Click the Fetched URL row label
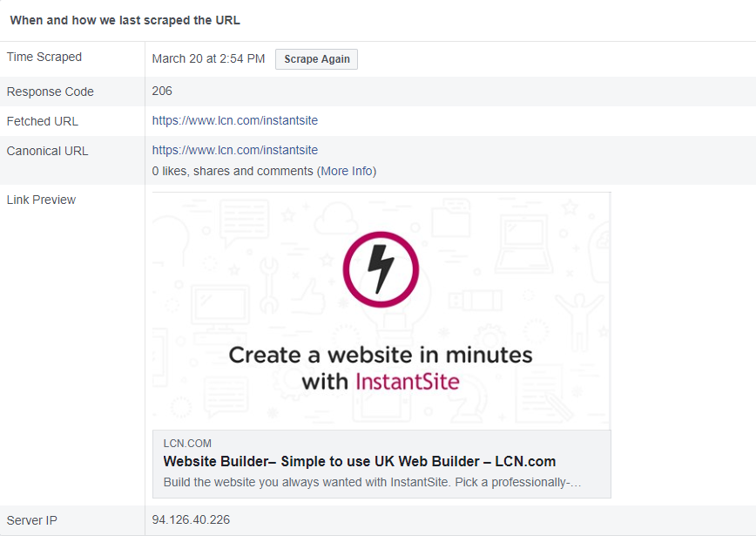 [x=43, y=121]
